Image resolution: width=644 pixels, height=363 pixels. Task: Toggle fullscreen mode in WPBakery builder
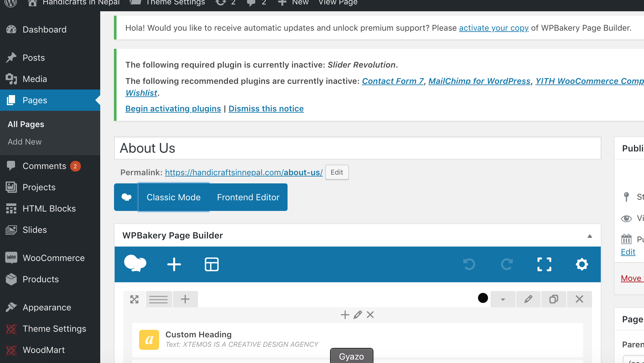click(544, 264)
